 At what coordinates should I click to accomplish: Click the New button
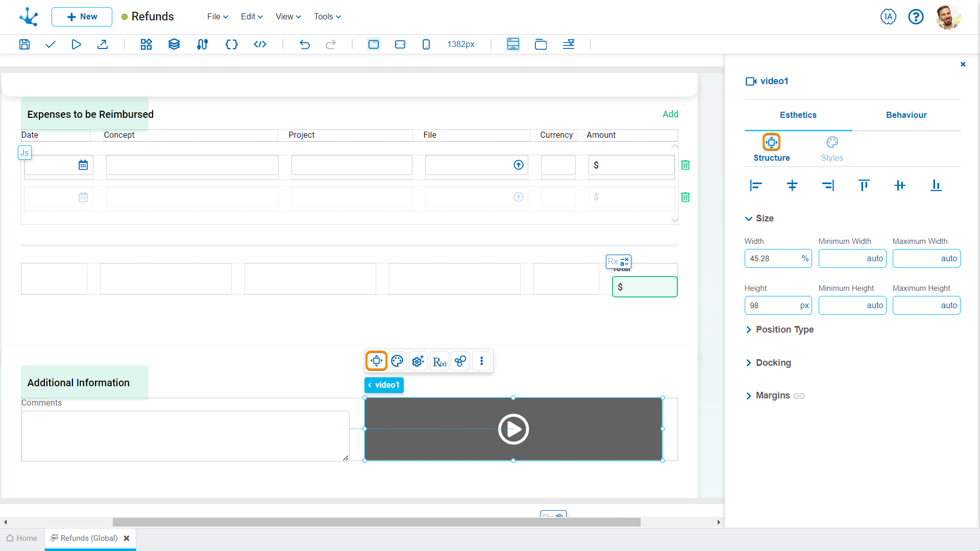(82, 17)
